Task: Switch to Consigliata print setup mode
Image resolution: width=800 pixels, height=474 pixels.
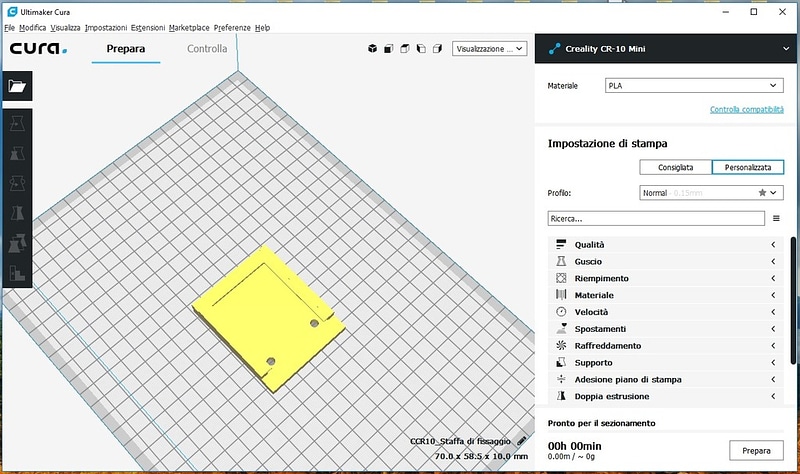Action: [676, 167]
